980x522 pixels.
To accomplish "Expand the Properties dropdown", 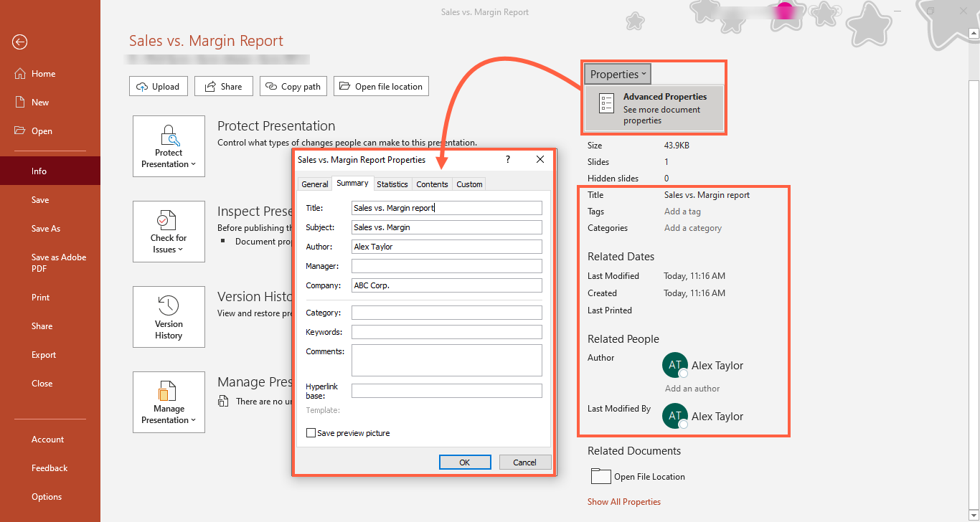I will (x=618, y=74).
